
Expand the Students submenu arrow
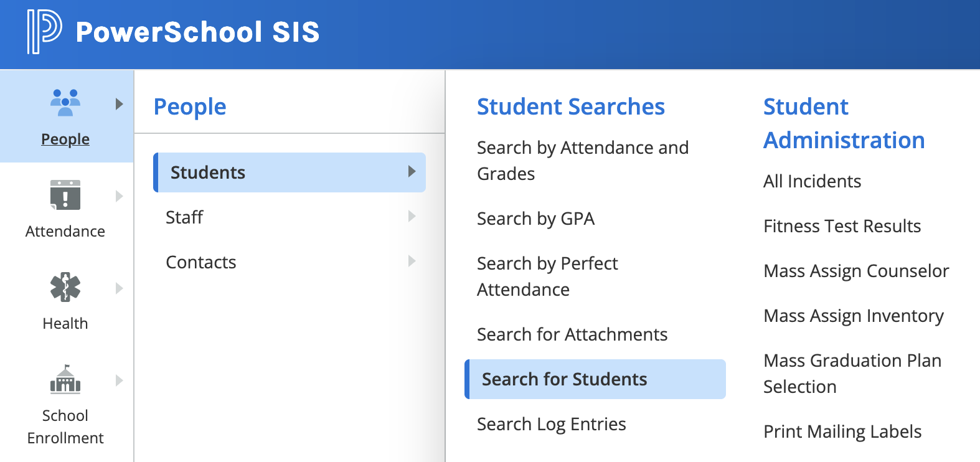point(412,171)
